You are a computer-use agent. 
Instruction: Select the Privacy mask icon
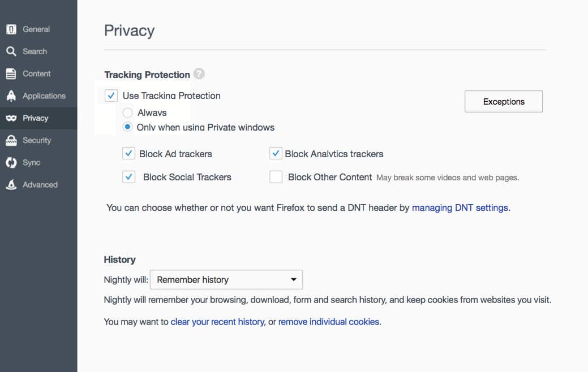click(12, 118)
